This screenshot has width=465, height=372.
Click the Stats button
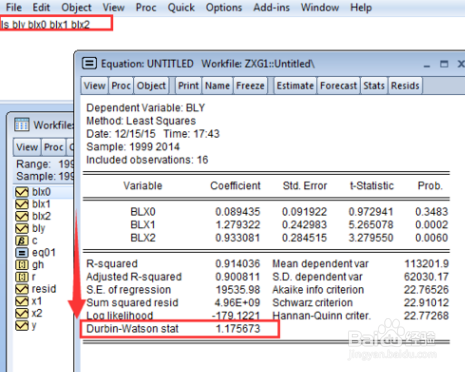[x=374, y=86]
